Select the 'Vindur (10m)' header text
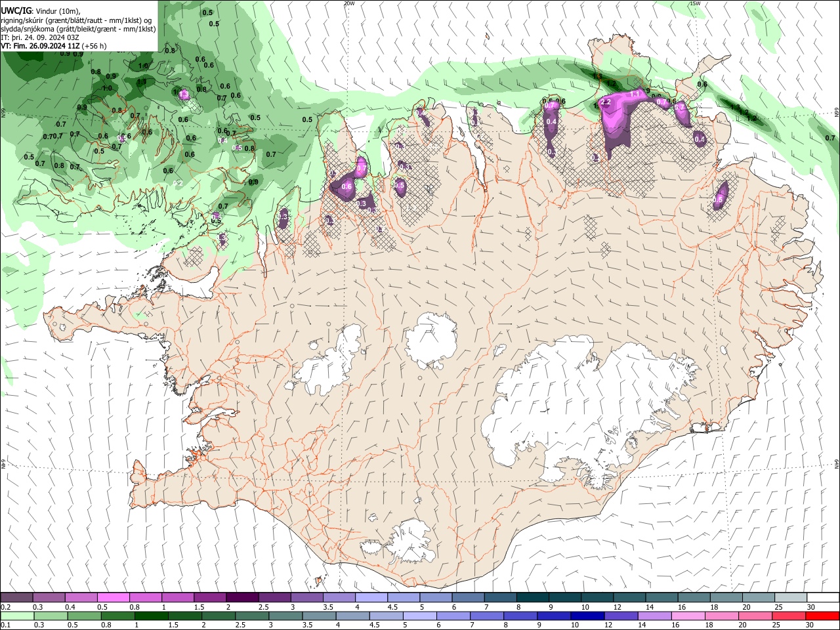Screen dimensions: 840x630 point(59,11)
